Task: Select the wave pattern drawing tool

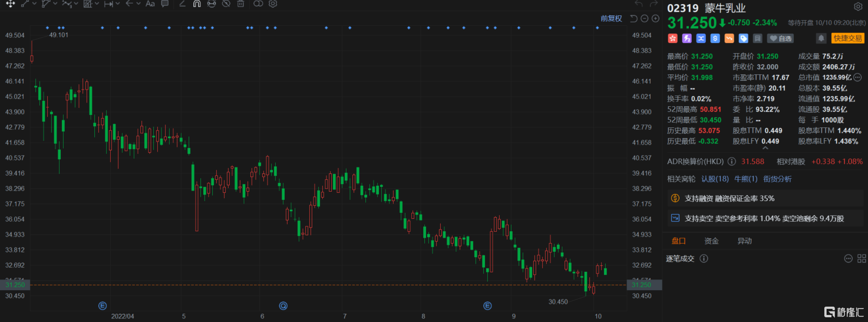Action: 67,4
